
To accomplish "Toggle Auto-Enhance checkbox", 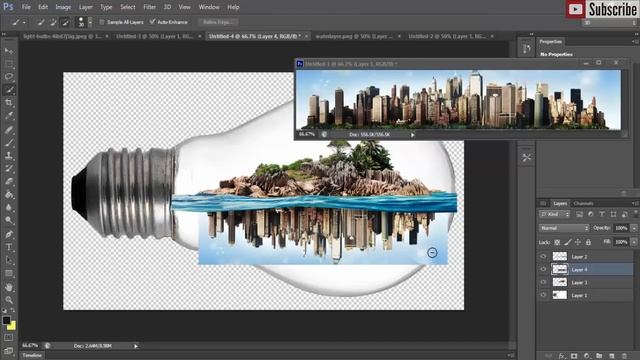I will (152, 22).
